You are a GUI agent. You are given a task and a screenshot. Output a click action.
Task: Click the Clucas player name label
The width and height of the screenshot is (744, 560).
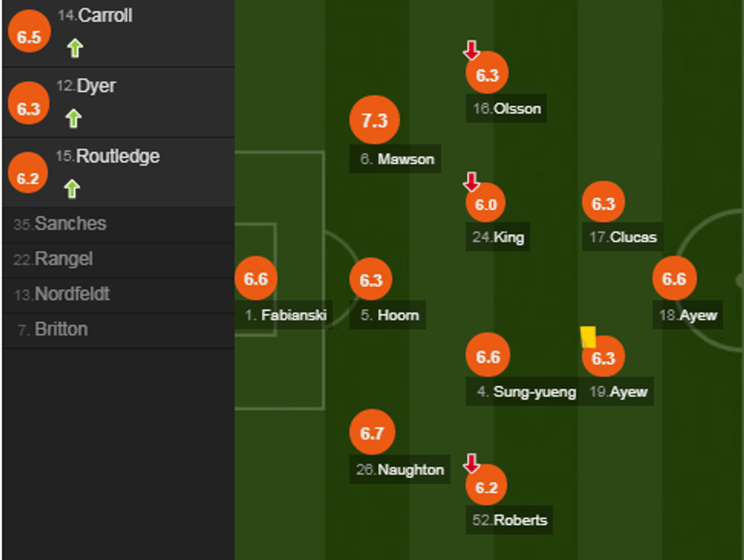623,237
